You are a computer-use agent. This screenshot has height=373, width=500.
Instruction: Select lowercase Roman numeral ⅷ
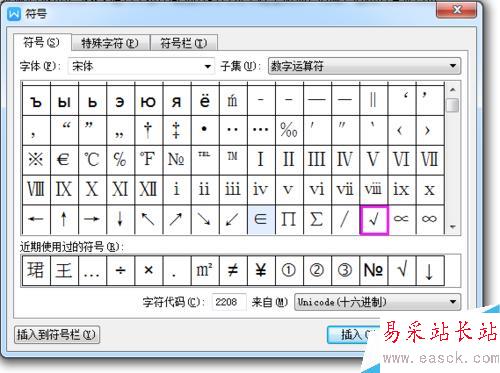pyautogui.click(x=374, y=190)
